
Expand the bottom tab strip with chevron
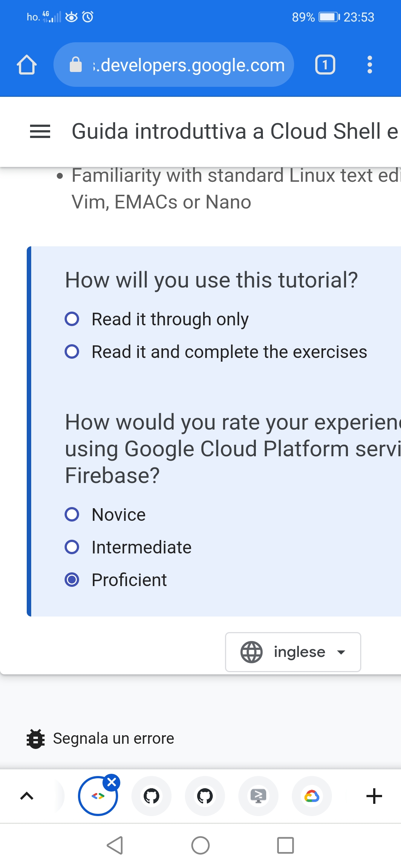tap(27, 796)
